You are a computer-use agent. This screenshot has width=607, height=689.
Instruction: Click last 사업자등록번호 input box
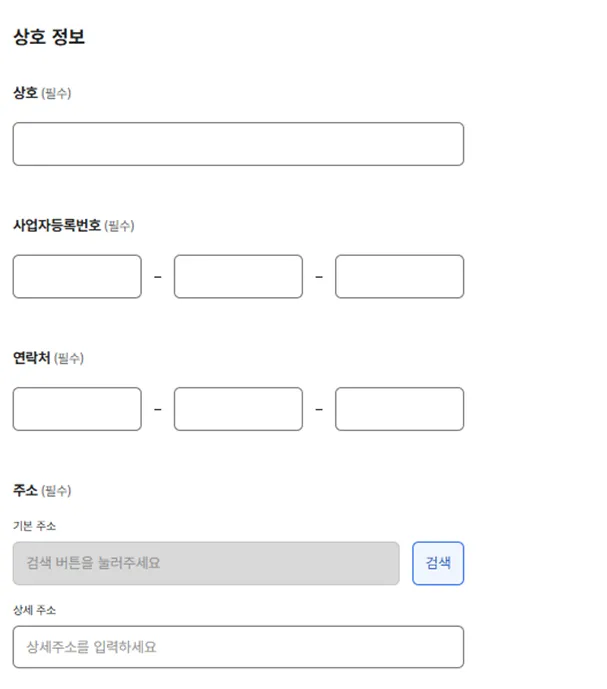pyautogui.click(x=399, y=276)
